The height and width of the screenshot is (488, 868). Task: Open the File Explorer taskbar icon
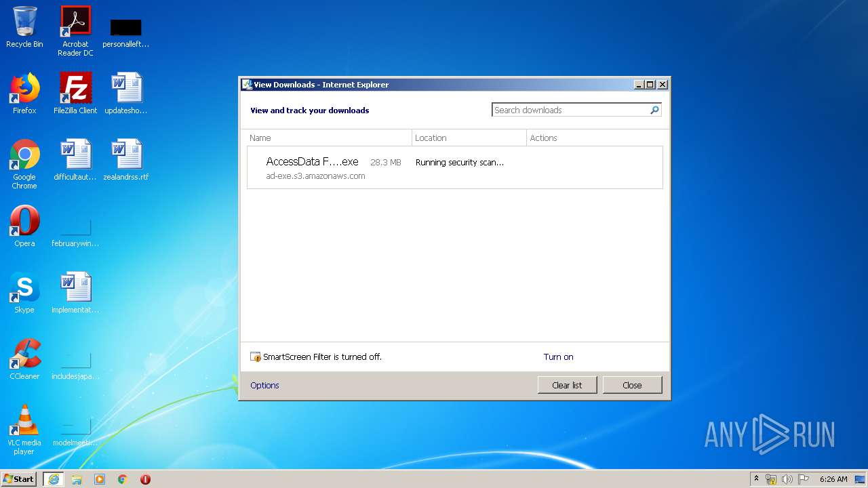[x=77, y=479]
